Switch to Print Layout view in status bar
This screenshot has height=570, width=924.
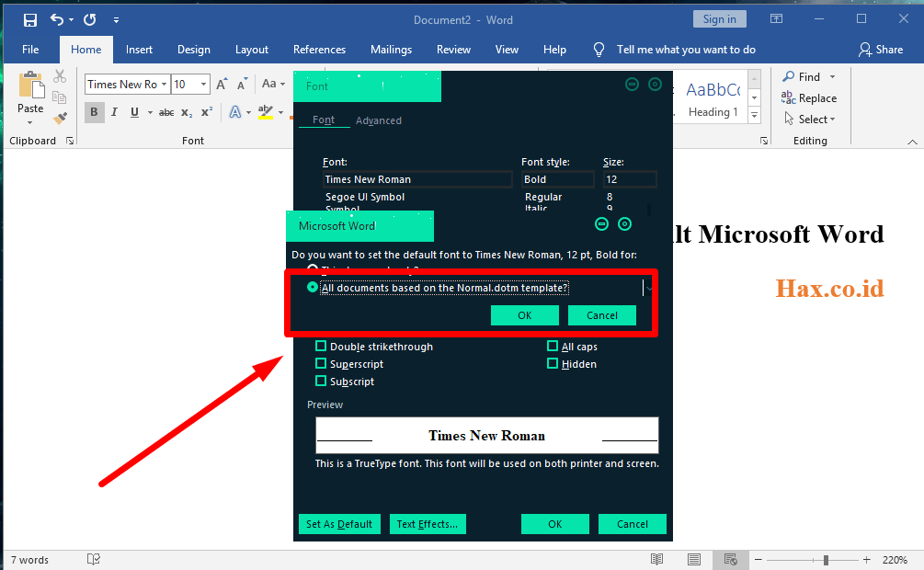tap(694, 559)
